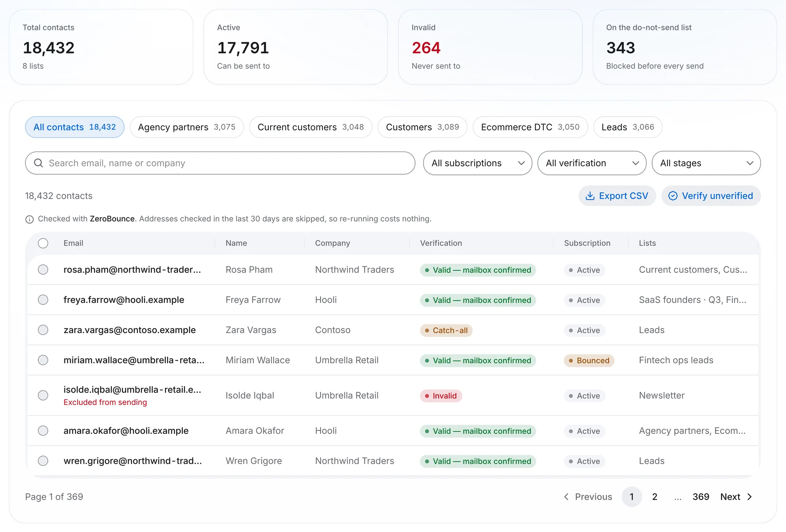Click the Subscription column header

pos(587,243)
